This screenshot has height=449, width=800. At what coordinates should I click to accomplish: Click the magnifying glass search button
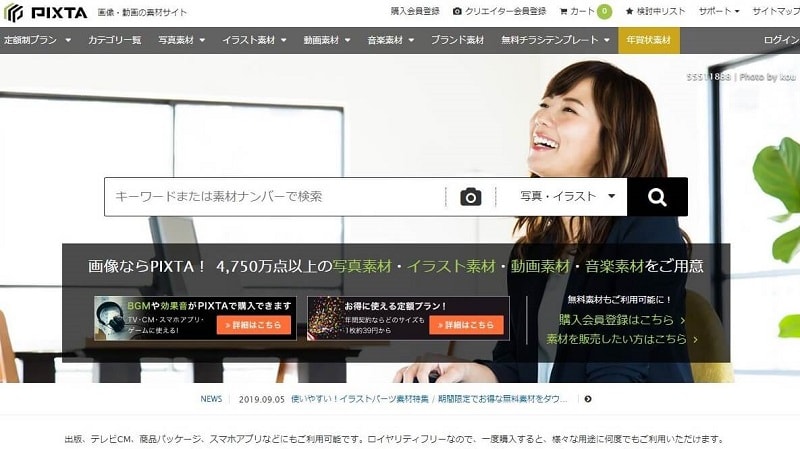pos(657,197)
